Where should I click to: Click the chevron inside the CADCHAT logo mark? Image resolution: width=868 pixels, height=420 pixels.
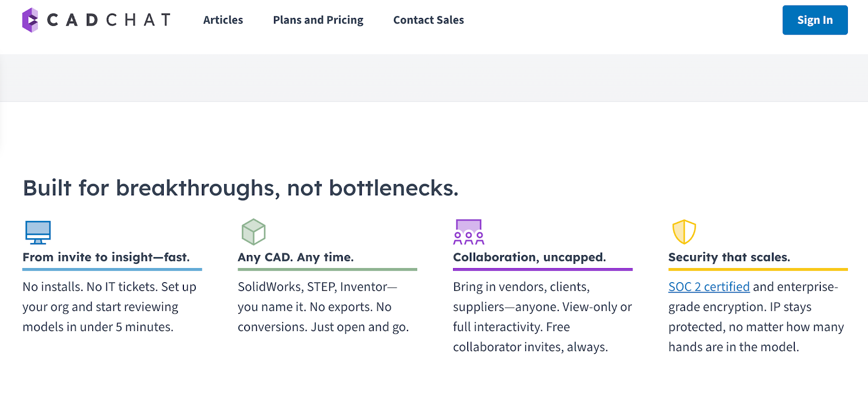pyautogui.click(x=31, y=20)
